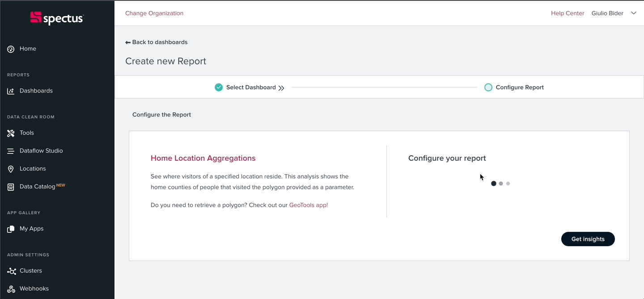This screenshot has height=299, width=644.
Task: Click the Home gauge icon
Action: [x=11, y=49]
